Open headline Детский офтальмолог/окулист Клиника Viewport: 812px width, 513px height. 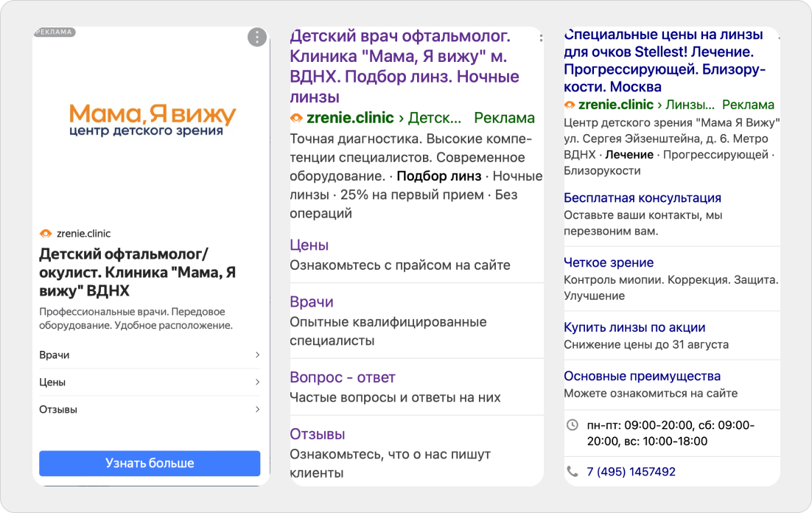point(138,272)
